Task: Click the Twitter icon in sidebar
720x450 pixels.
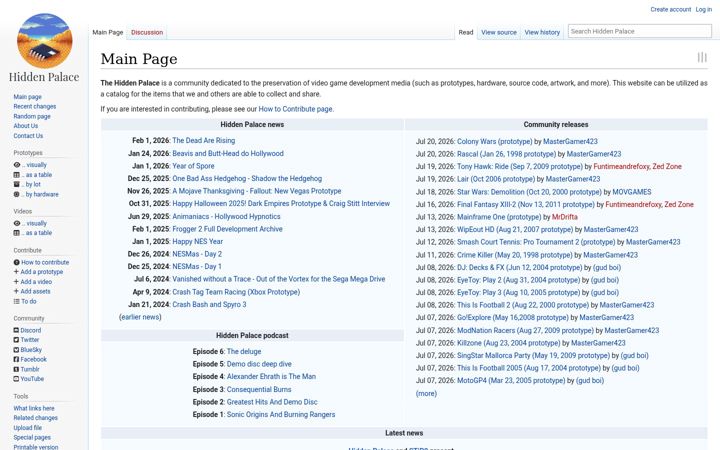Action: coord(16,340)
